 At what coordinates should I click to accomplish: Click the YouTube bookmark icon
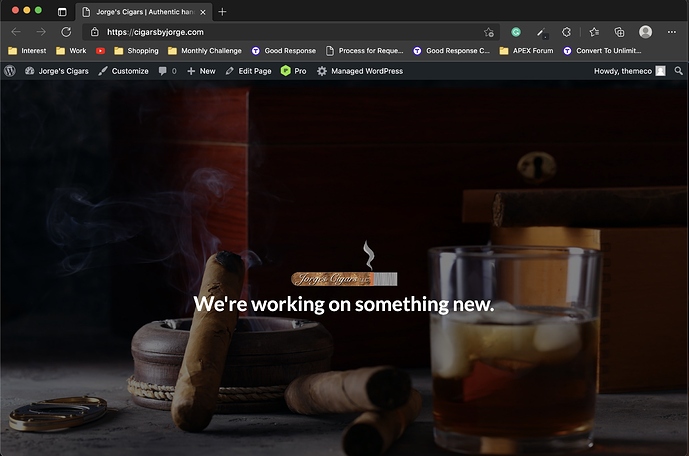(x=101, y=50)
